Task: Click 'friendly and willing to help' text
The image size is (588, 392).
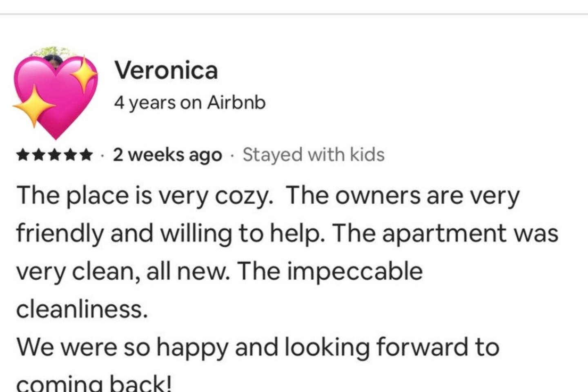Action: tap(170, 234)
